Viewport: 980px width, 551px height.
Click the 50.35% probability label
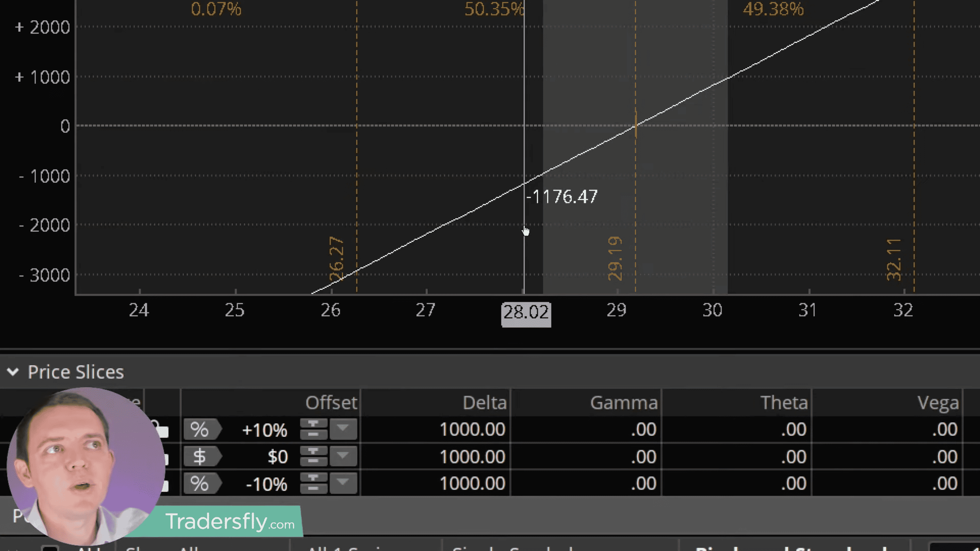click(x=494, y=9)
